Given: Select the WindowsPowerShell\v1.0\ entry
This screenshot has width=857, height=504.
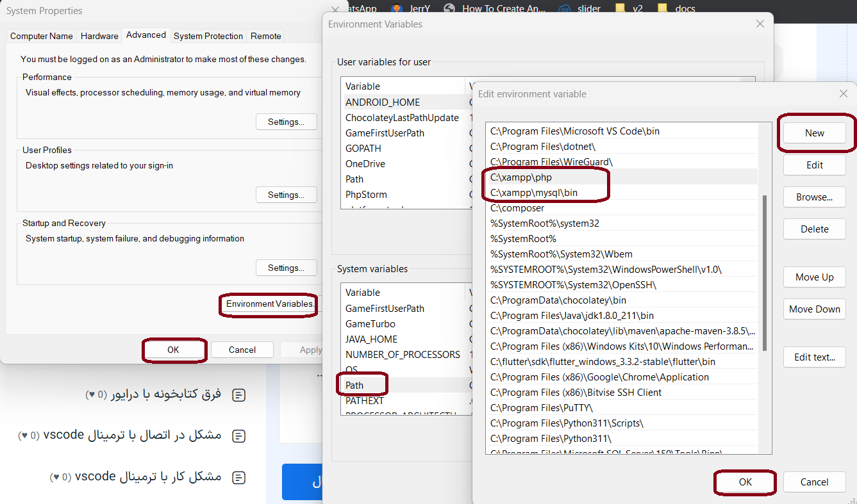Looking at the screenshot, I should click(x=621, y=269).
